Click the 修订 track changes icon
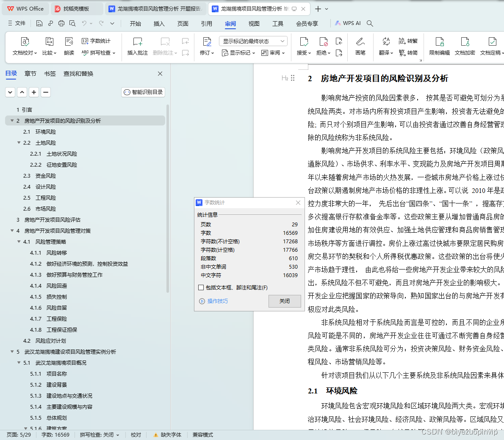This screenshot has height=440, width=504. [x=207, y=41]
